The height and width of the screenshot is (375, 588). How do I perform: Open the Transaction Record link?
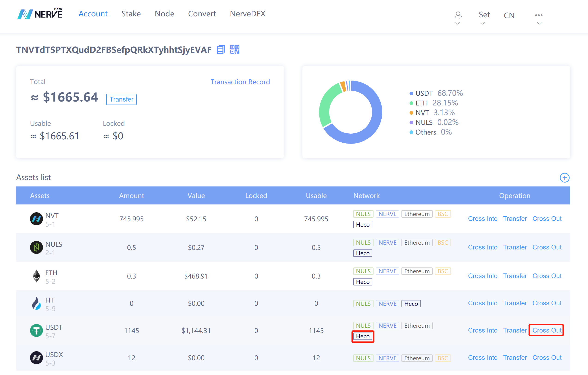[x=240, y=82]
